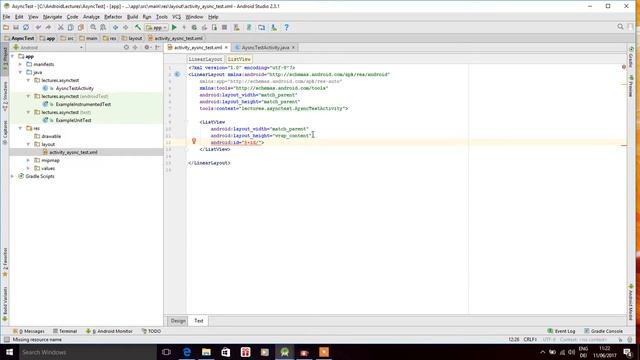Expand the values folder

coord(28,168)
